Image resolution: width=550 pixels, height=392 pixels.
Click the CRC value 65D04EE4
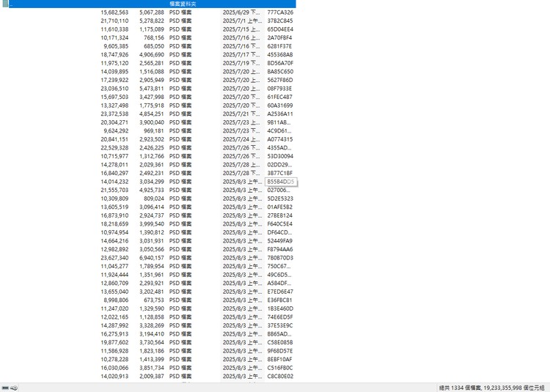pyautogui.click(x=279, y=29)
